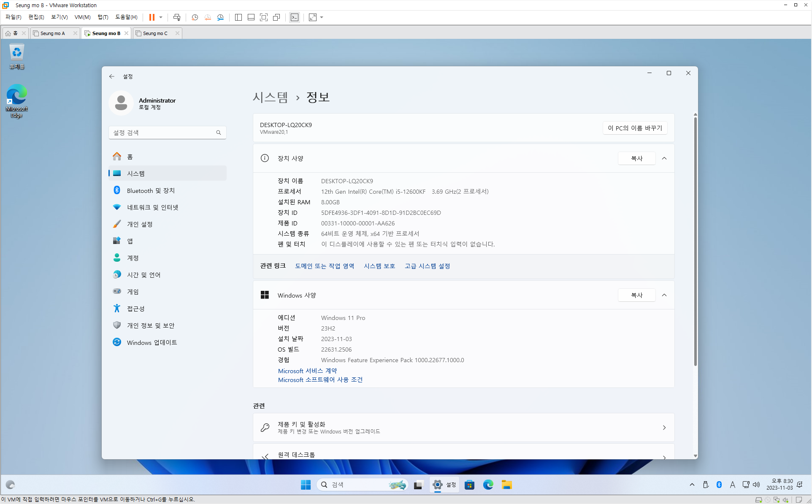812x504 pixels.
Task: Open the VM(M) menu
Action: 82,17
